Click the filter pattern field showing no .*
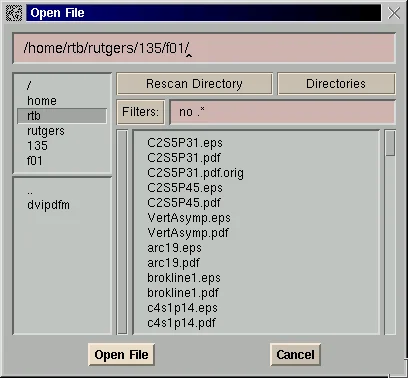Viewport: 408px width, 378px height. tap(283, 112)
